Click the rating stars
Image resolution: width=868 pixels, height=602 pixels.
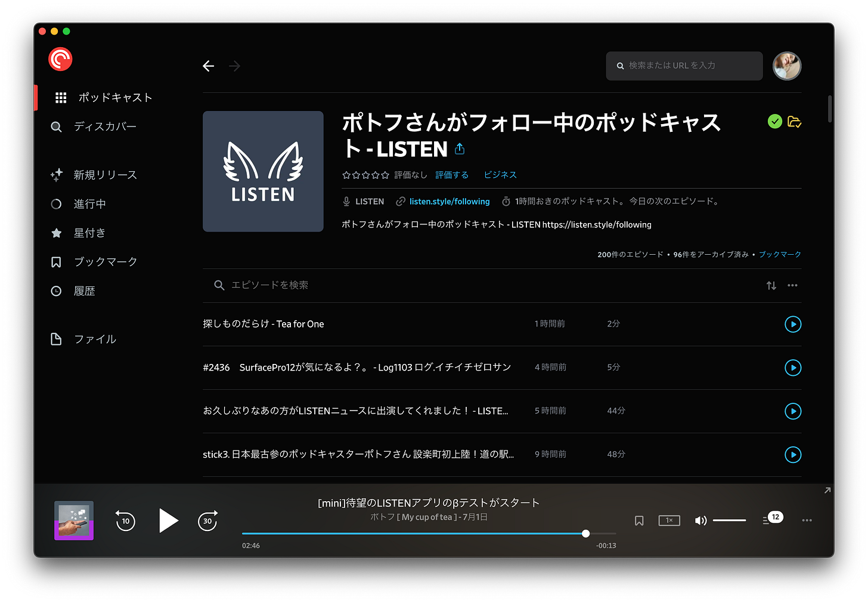pos(365,175)
